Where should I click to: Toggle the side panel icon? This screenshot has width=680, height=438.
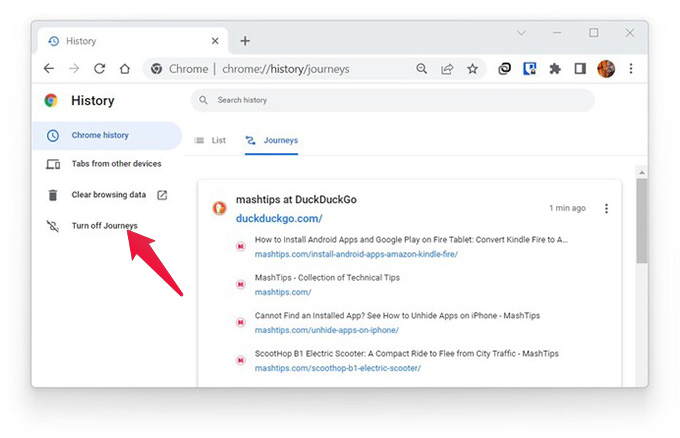pyautogui.click(x=580, y=69)
